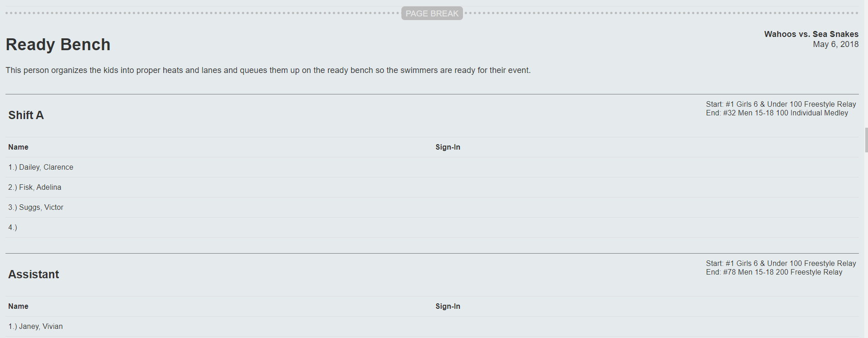This screenshot has width=868, height=338.
Task: Select the Assistant section title
Action: point(34,275)
